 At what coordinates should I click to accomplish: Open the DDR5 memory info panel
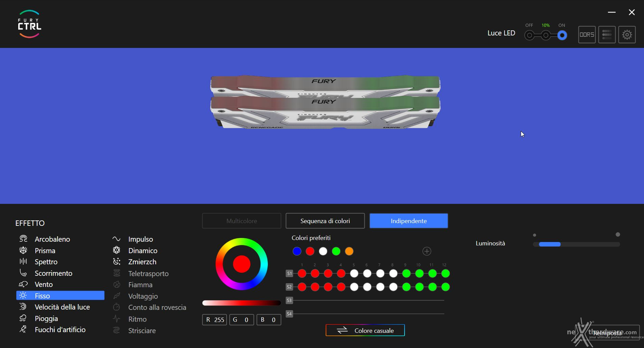[x=587, y=34]
